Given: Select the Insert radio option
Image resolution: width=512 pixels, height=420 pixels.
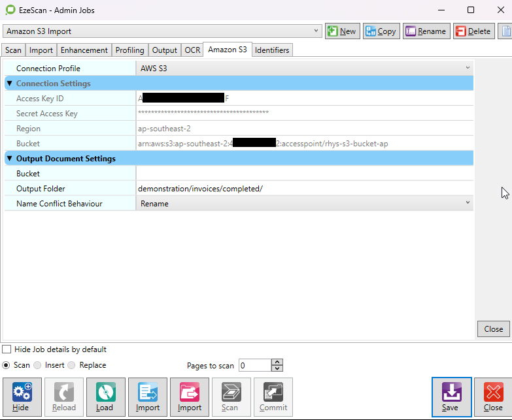Looking at the screenshot, I should tap(38, 365).
